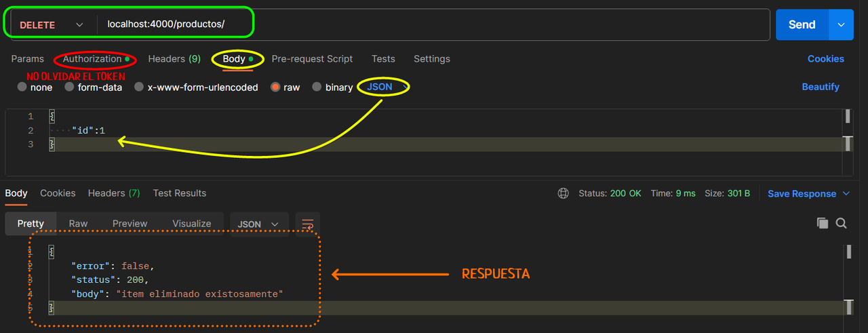Viewport: 868px width, 333px height.
Task: Open the response Headers (7) tab
Action: pos(114,193)
